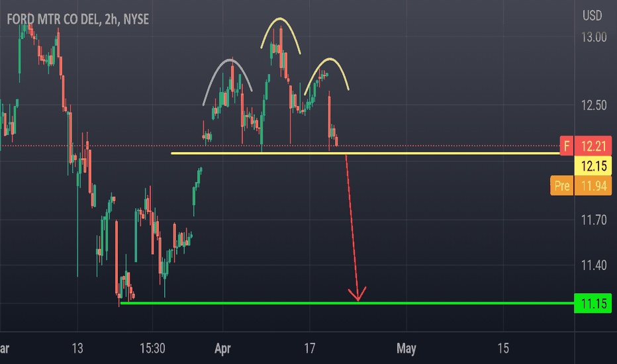The image size is (617, 364).
Task: Select the green 11.15 target price label
Action: (593, 303)
